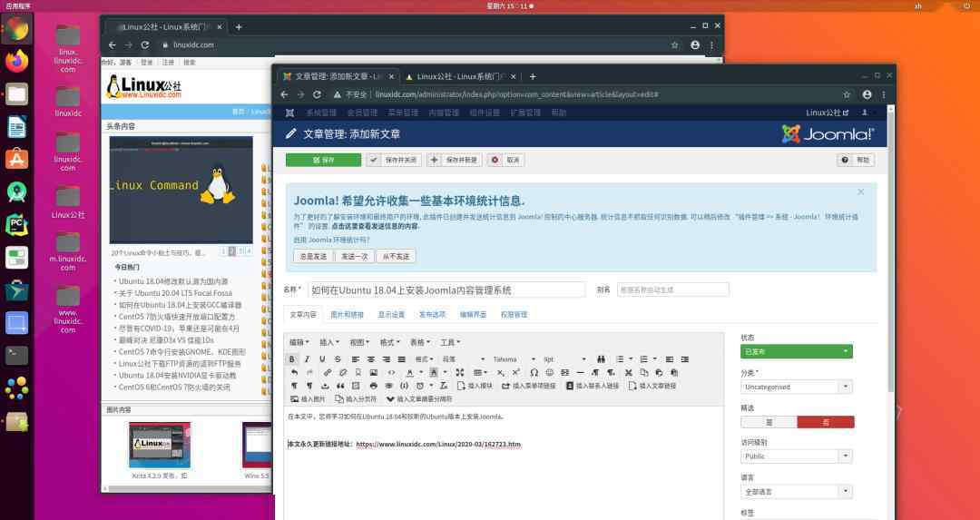
Task: Click the blockquote icon
Action: tap(340, 386)
